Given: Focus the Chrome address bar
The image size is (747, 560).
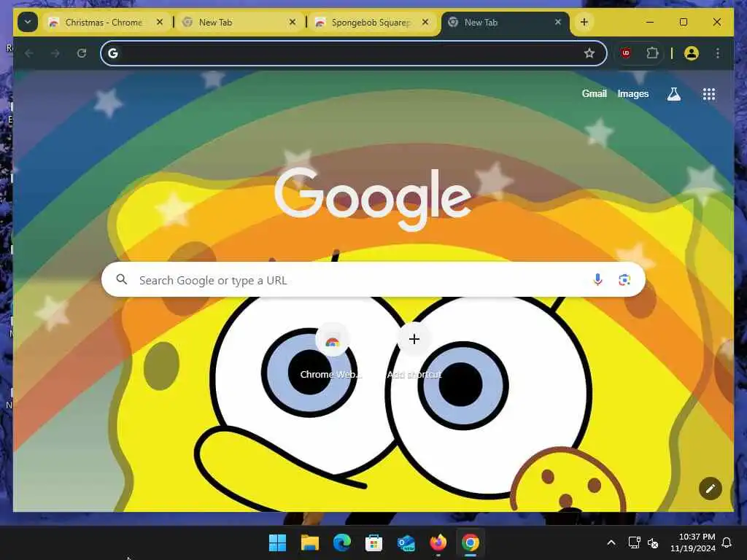Looking at the screenshot, I should pos(354,53).
